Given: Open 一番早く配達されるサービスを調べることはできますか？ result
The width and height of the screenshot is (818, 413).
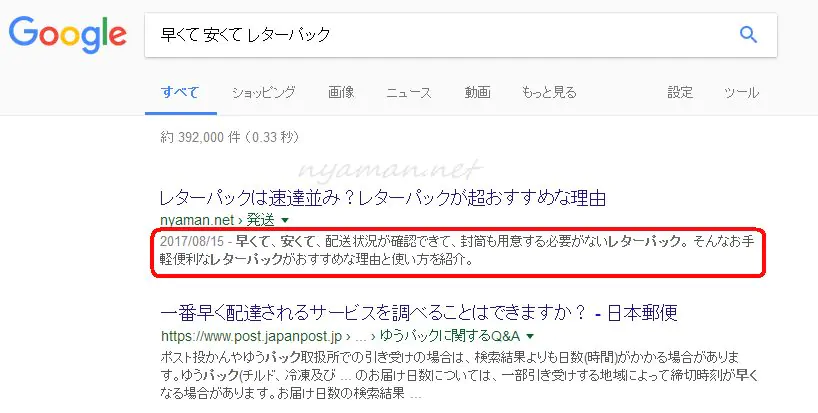Looking at the screenshot, I should (x=419, y=313).
